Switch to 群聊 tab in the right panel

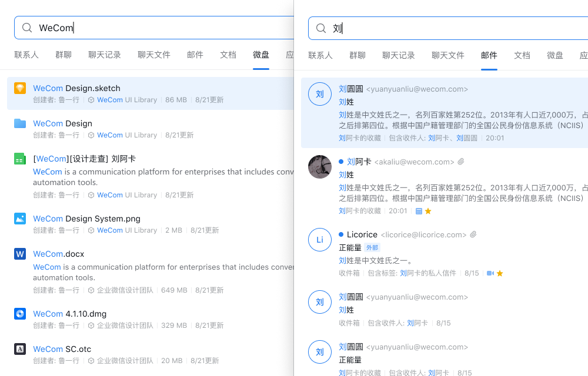(x=358, y=55)
